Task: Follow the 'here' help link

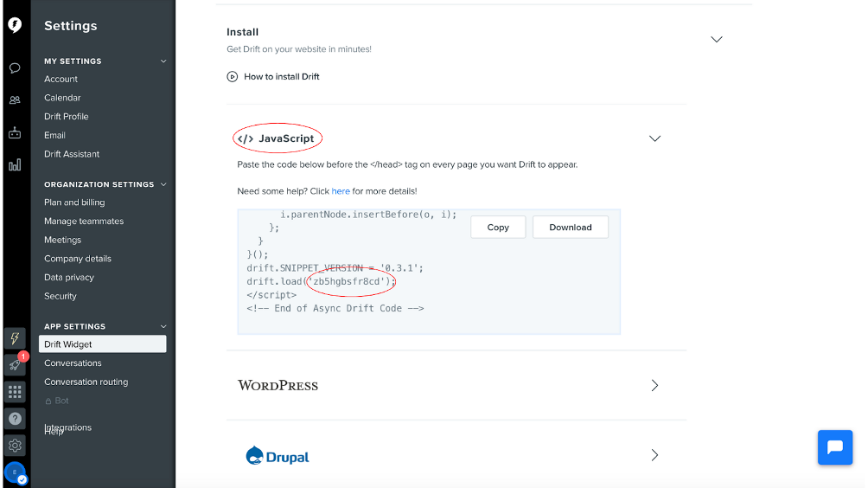Action: click(341, 191)
